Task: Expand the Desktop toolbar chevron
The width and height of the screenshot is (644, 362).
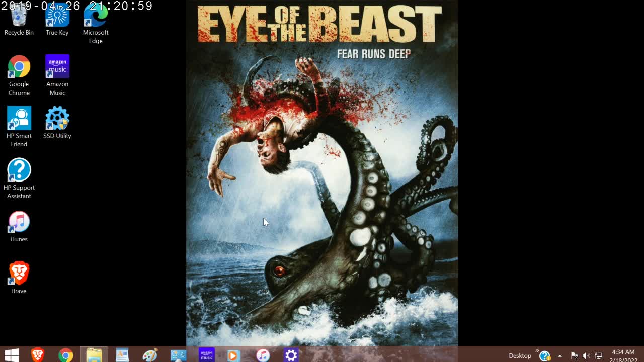Action: [x=537, y=350]
